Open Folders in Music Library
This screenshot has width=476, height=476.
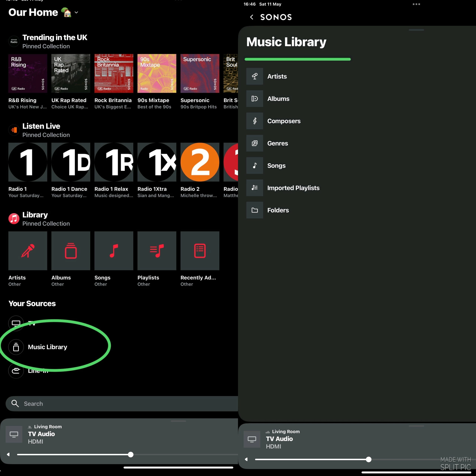coord(278,210)
